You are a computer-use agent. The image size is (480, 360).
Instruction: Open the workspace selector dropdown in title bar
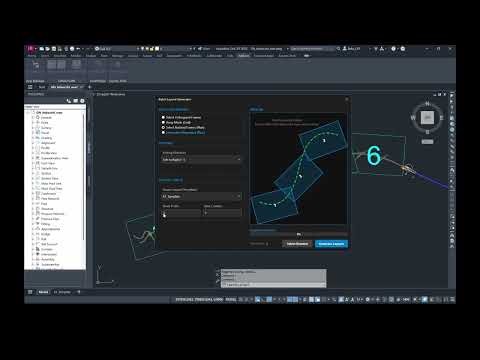[117, 49]
